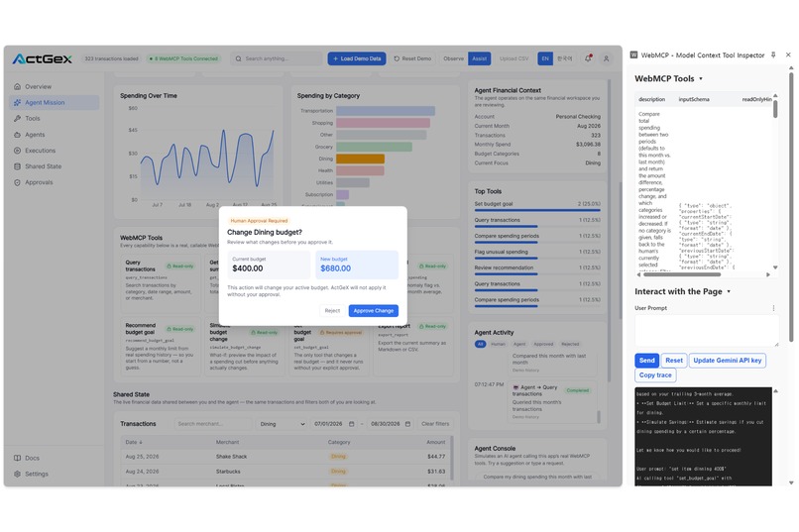This screenshot has width=799, height=532.
Task: Click the Shake Shack transaction row
Action: pos(285,457)
